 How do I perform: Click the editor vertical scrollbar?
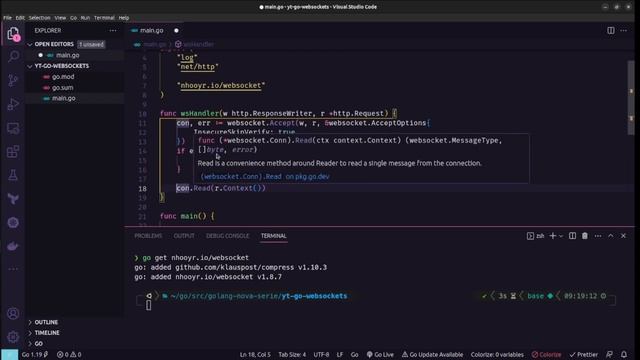tap(631, 98)
